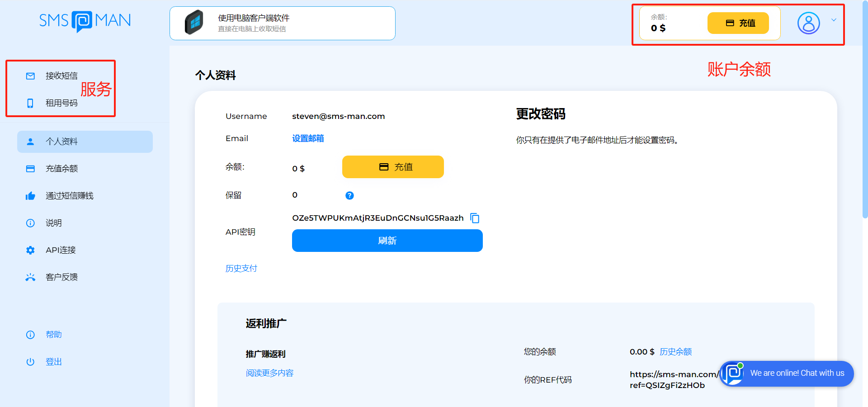The width and height of the screenshot is (868, 407).
Task: Click the 登出 power icon to log out
Action: 30,361
